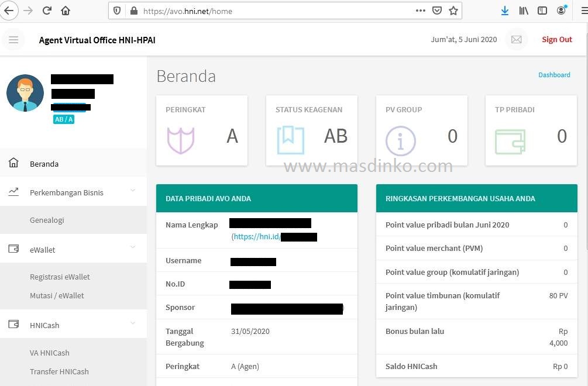The width and height of the screenshot is (588, 386).
Task: Click the HNICash wallet icon in sidebar
Action: [x=13, y=323]
